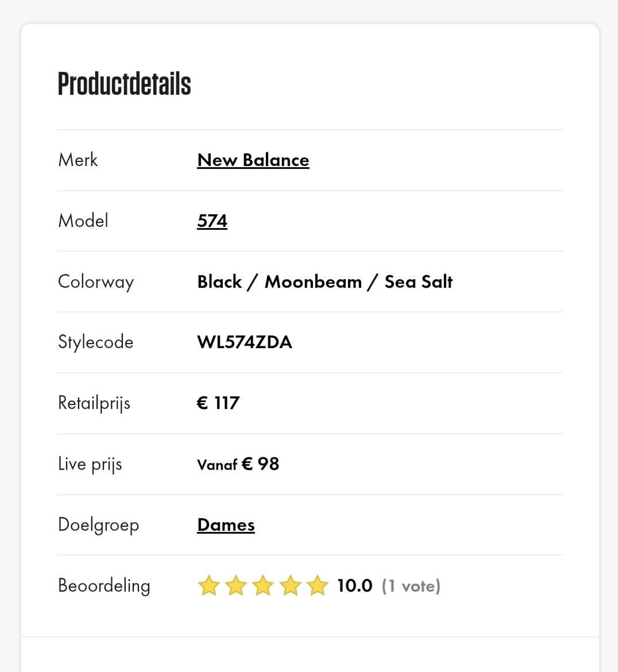Click the (1 vote) label
The height and width of the screenshot is (672, 618).
tap(411, 586)
